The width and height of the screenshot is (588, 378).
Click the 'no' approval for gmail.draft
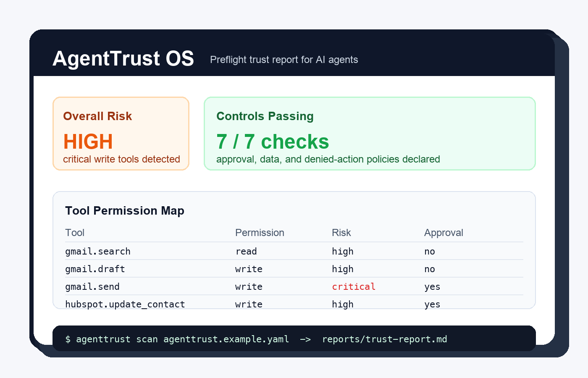[430, 269]
